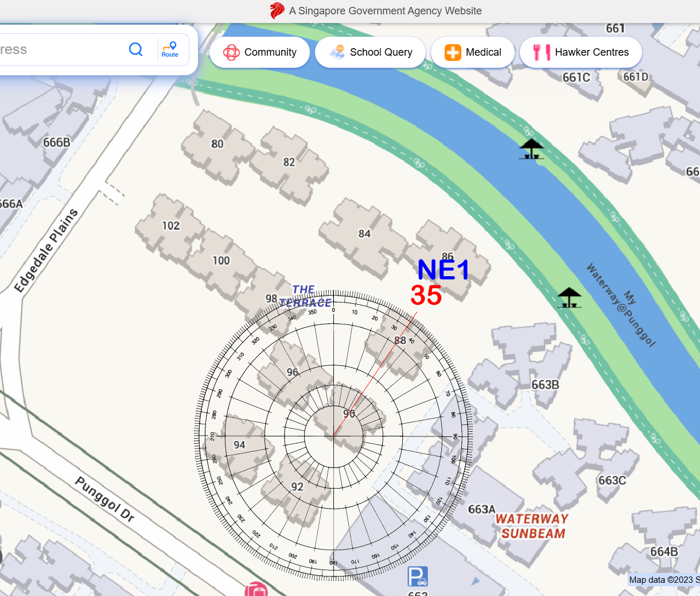Click the search magnifier icon
700x596 pixels.
tap(135, 49)
